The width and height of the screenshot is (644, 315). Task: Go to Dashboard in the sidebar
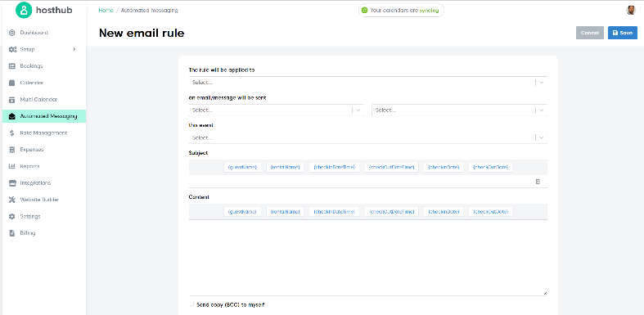click(x=34, y=33)
